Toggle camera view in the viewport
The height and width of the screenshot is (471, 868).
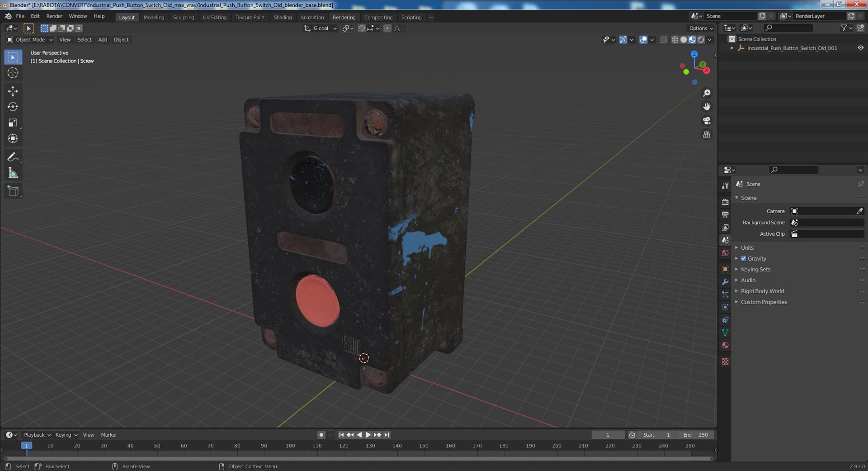[707, 121]
